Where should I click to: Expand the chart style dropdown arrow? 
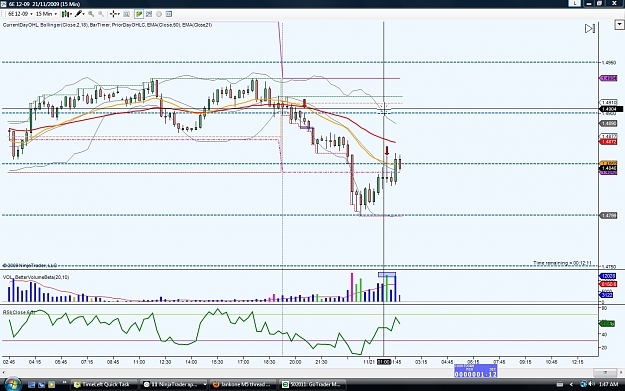pos(71,14)
